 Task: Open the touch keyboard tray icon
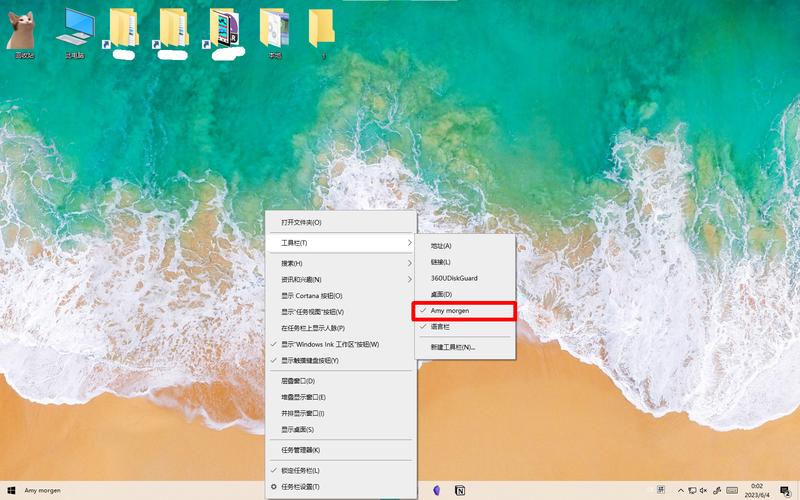tap(732, 490)
